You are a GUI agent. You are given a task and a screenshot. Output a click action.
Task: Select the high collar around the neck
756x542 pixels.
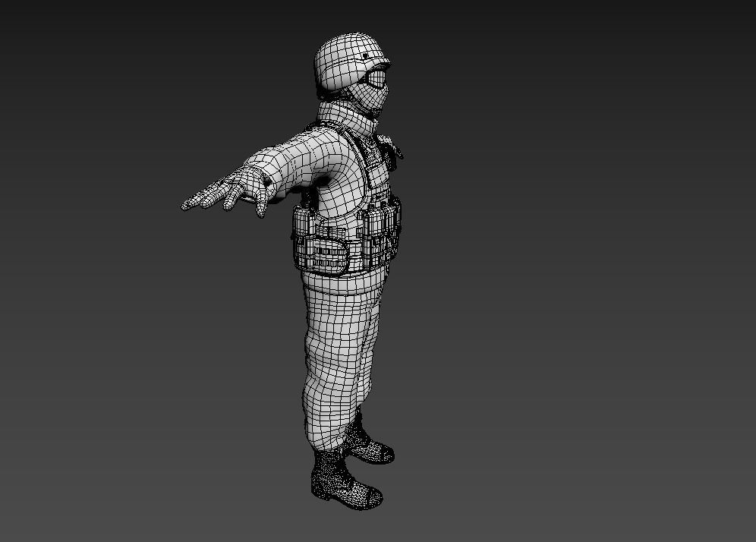347,118
